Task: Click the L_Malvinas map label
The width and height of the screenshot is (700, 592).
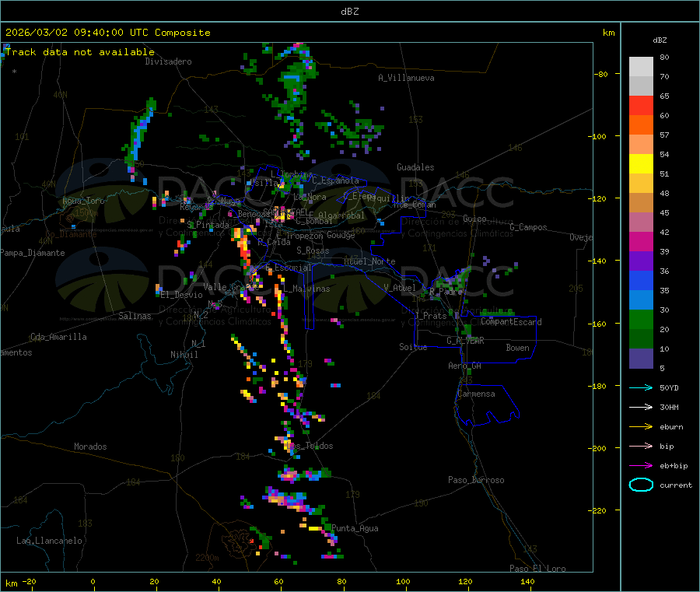Action: tap(306, 289)
